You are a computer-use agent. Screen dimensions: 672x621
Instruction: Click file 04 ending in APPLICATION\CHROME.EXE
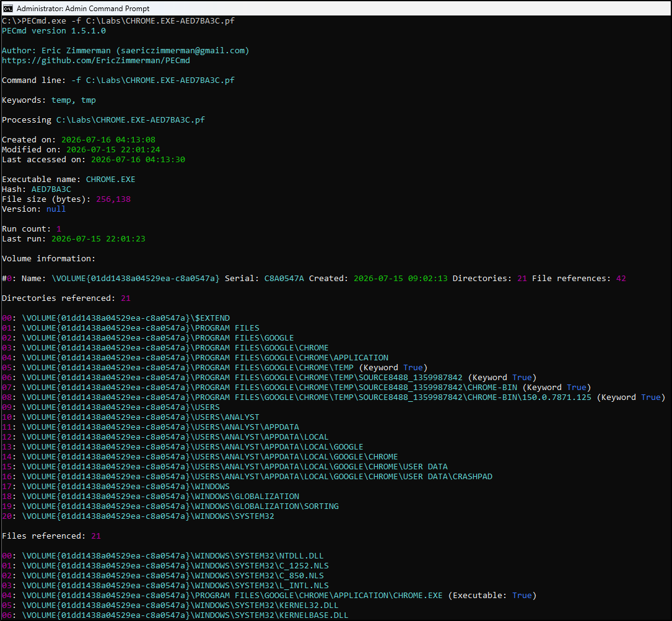[x=269, y=595]
